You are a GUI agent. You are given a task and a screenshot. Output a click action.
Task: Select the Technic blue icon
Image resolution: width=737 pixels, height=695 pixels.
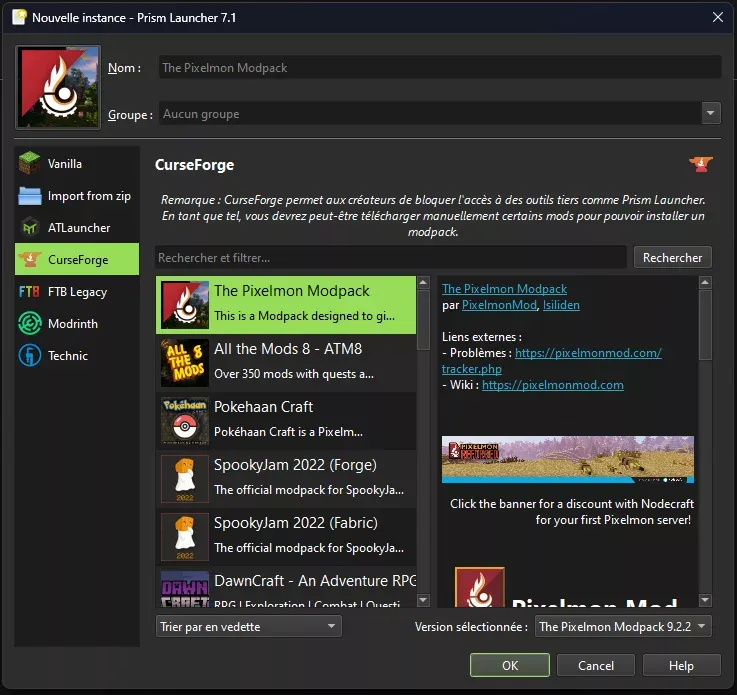tap(30, 355)
